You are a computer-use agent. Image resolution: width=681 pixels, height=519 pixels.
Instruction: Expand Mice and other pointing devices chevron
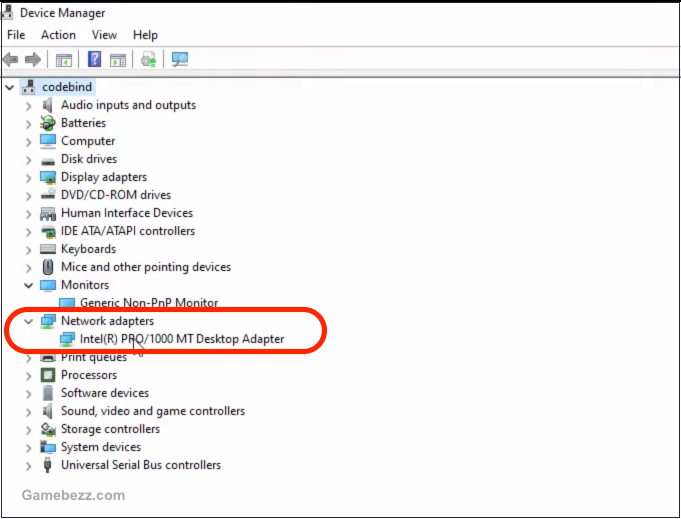point(29,268)
